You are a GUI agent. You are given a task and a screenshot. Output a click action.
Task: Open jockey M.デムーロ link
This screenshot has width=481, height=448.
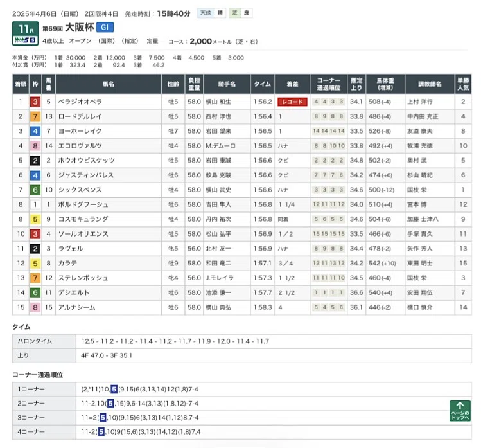click(x=220, y=146)
